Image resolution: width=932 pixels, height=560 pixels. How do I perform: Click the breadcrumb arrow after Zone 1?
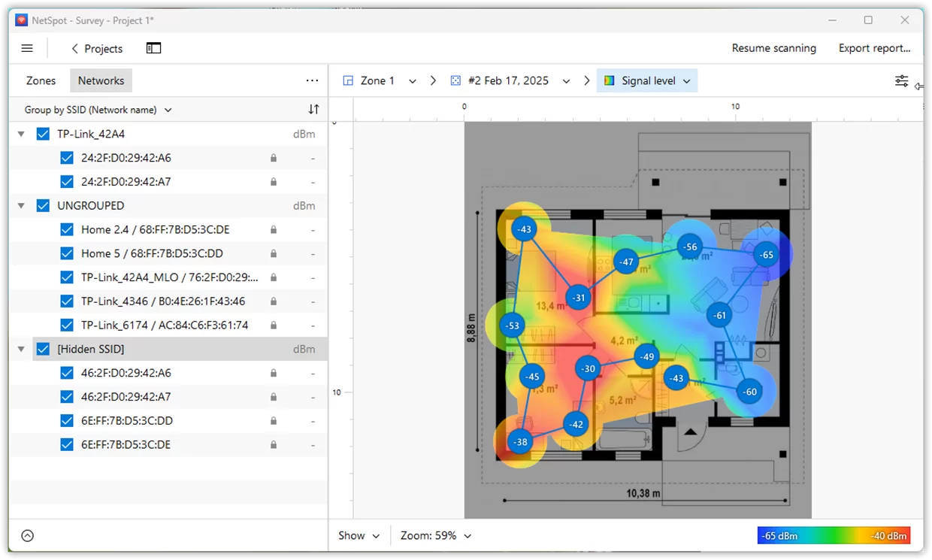(x=434, y=80)
